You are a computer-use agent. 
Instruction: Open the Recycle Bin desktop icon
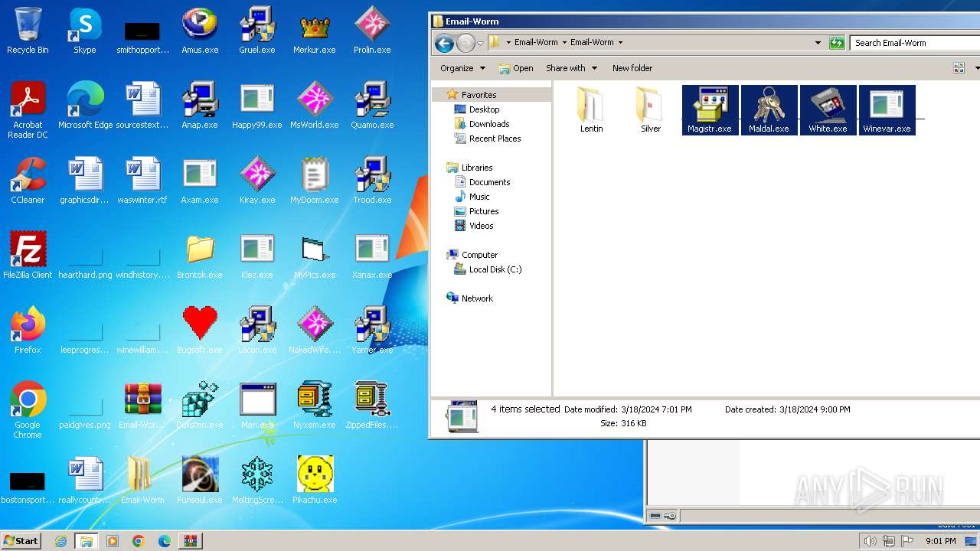(28, 31)
